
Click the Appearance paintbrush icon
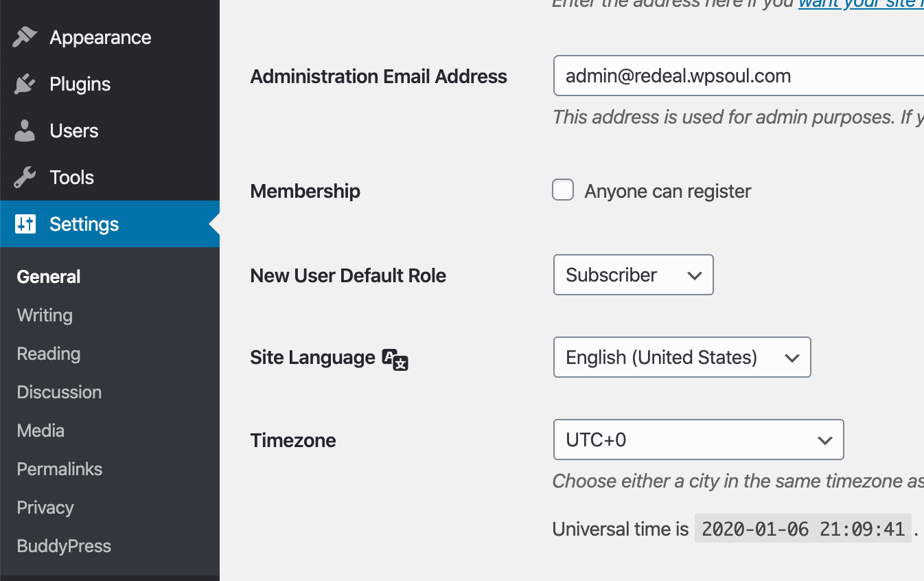(25, 37)
